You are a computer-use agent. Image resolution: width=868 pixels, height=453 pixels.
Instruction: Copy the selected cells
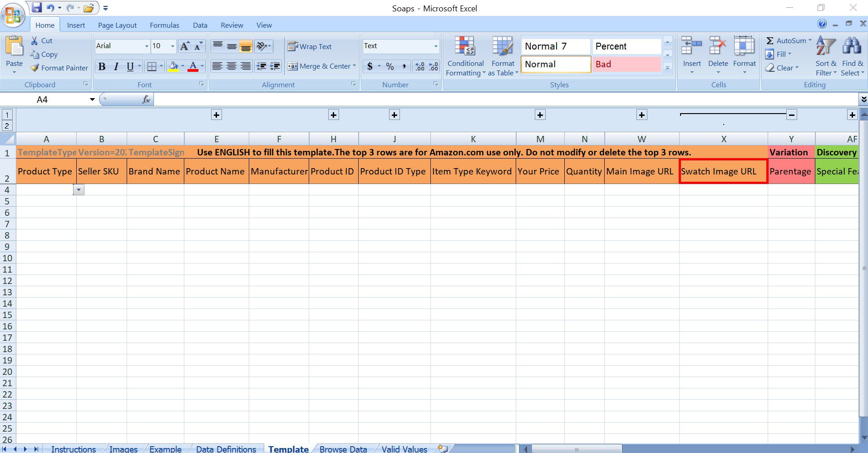click(44, 54)
